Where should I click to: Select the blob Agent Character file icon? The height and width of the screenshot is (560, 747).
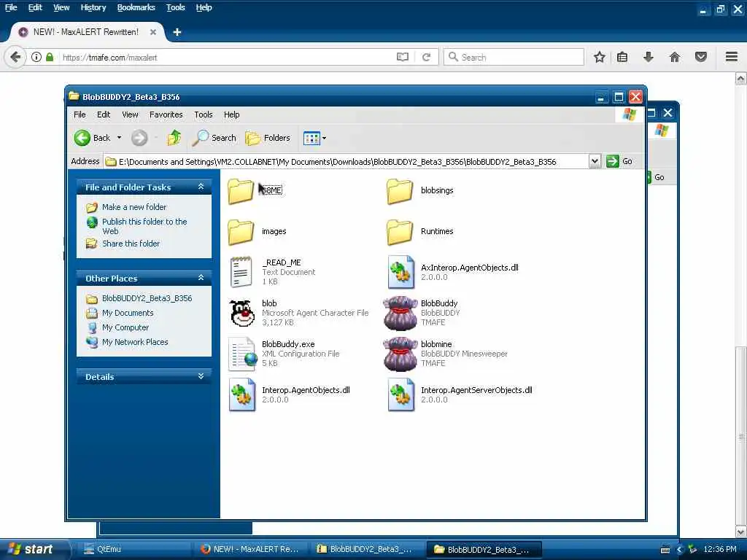(242, 313)
